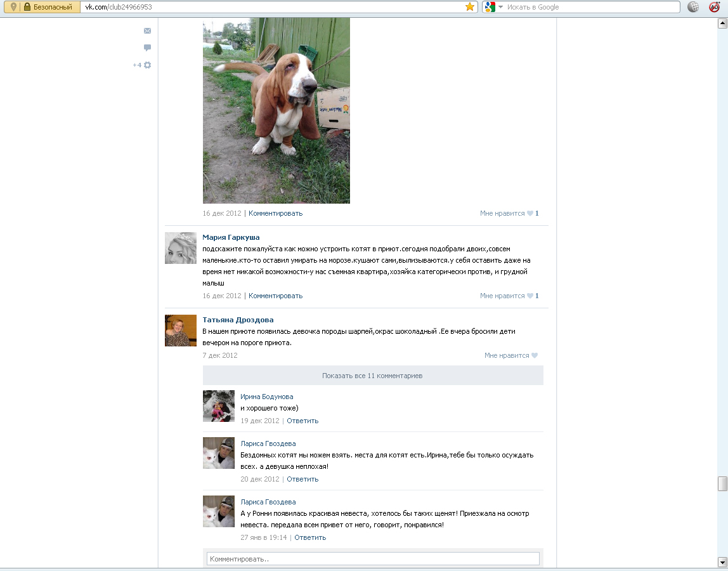The width and height of the screenshot is (728, 571).
Task: Click the 7 дек 2012 post date
Action: click(x=220, y=355)
